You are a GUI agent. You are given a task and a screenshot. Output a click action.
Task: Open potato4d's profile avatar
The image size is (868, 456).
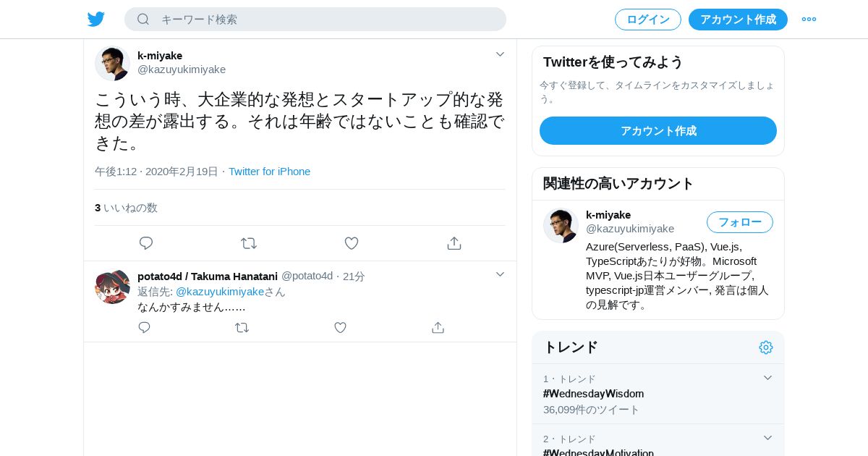coord(112,287)
